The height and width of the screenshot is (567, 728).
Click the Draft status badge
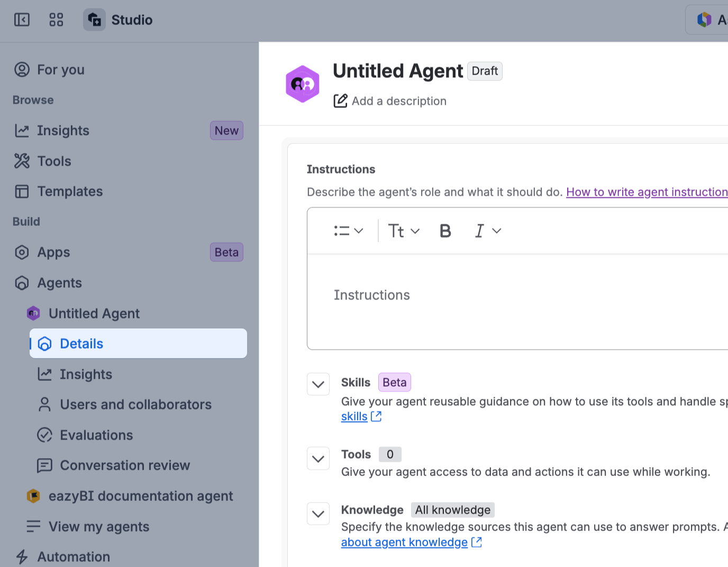pyautogui.click(x=485, y=71)
